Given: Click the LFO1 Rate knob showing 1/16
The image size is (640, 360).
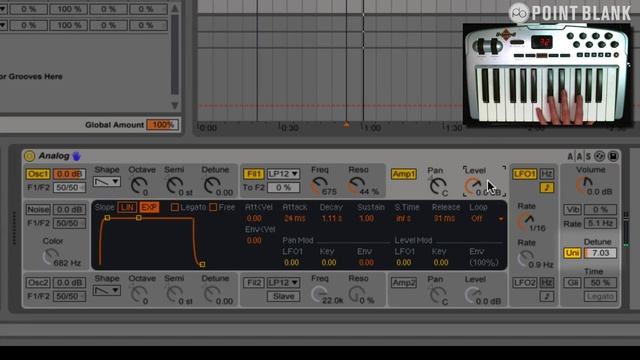Looking at the screenshot, I should (x=525, y=221).
